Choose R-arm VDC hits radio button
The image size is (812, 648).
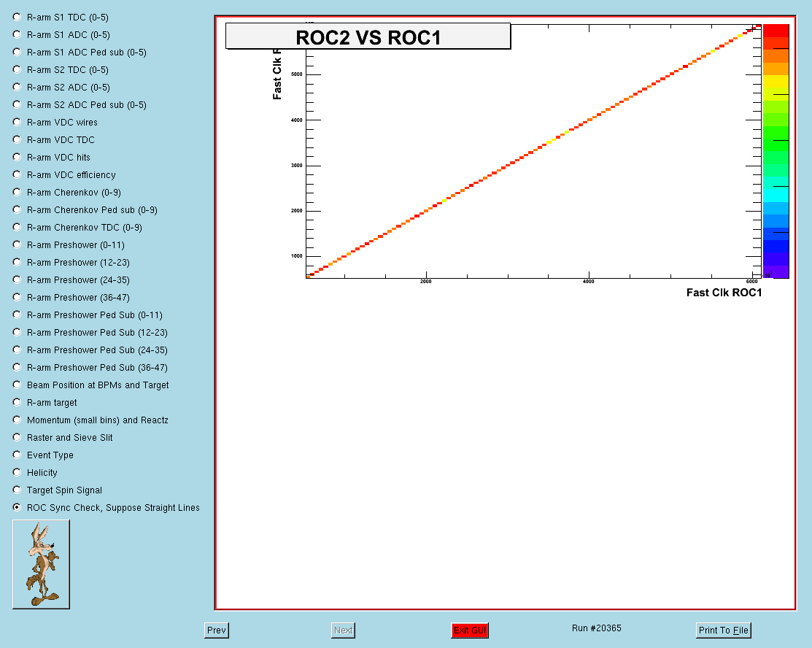pos(17,157)
